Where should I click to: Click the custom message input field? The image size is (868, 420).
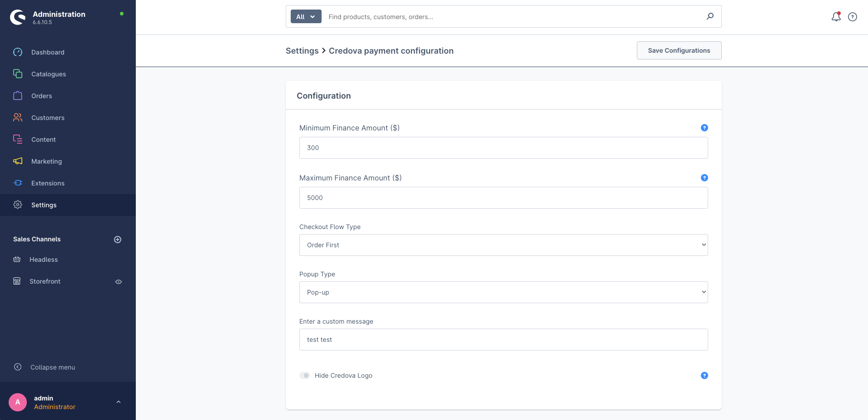coord(503,340)
